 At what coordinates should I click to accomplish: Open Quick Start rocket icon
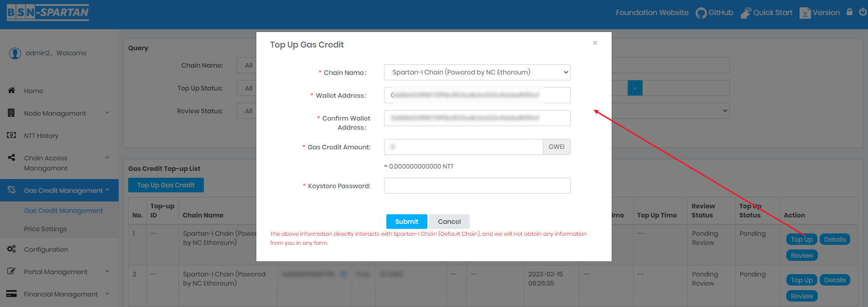pos(745,13)
